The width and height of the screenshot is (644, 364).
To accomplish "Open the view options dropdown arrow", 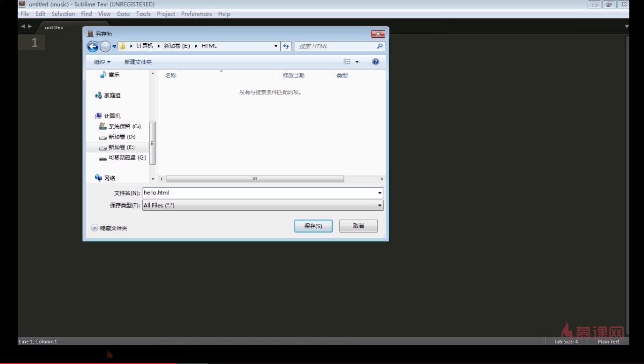I will tap(357, 62).
